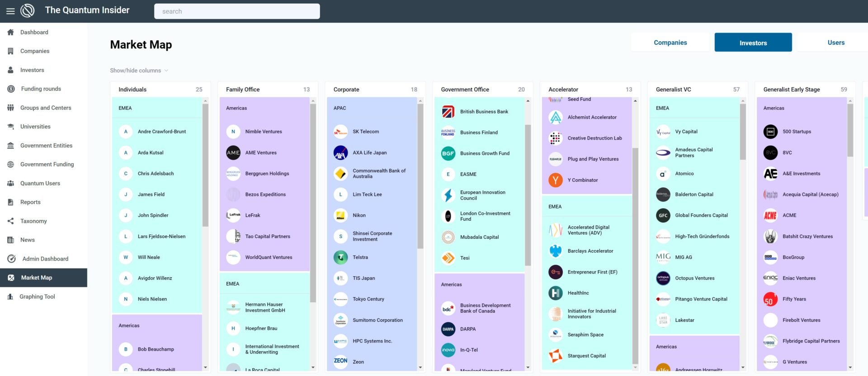
Task: Open the hamburger menu icon
Action: pos(10,11)
